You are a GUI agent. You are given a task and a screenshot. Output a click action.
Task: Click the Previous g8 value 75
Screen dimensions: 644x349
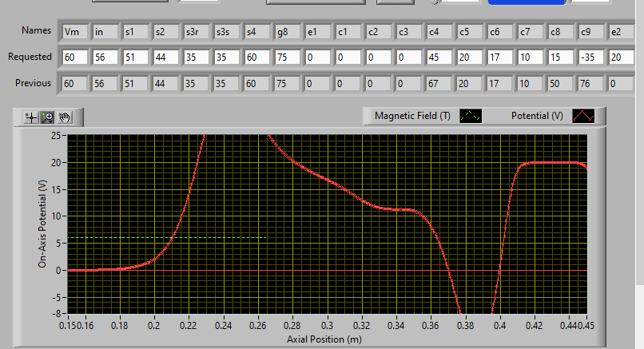pos(288,84)
